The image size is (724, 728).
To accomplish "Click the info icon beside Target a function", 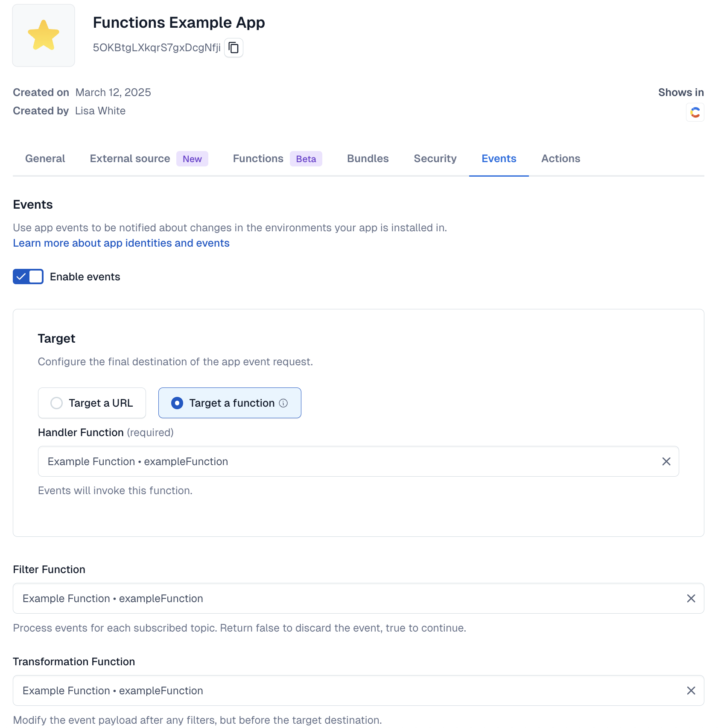I will point(283,403).
